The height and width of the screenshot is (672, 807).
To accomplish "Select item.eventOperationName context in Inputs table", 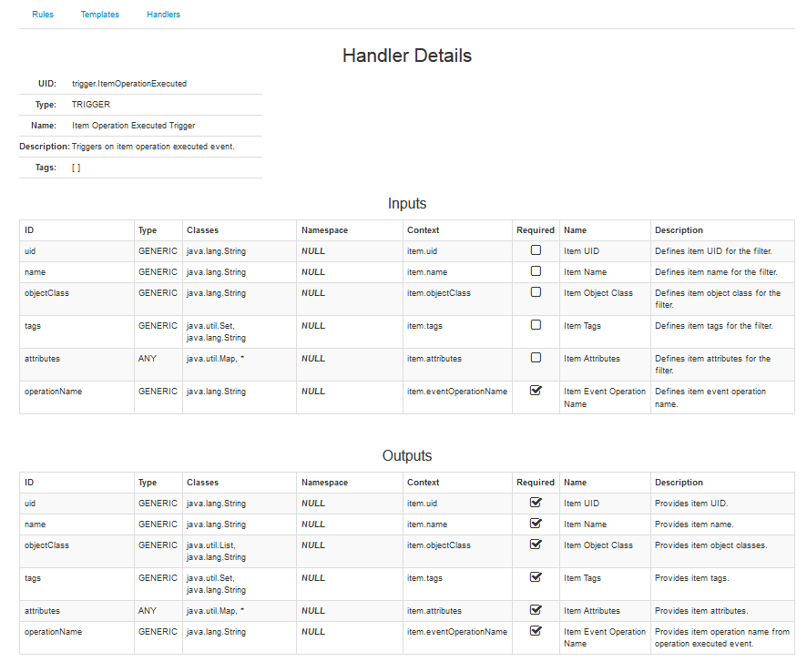I will pyautogui.click(x=456, y=392).
